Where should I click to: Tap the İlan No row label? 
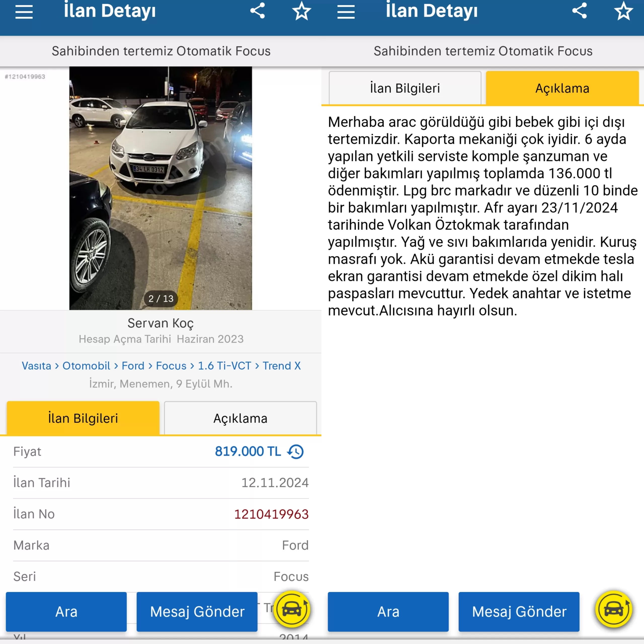pos(34,514)
